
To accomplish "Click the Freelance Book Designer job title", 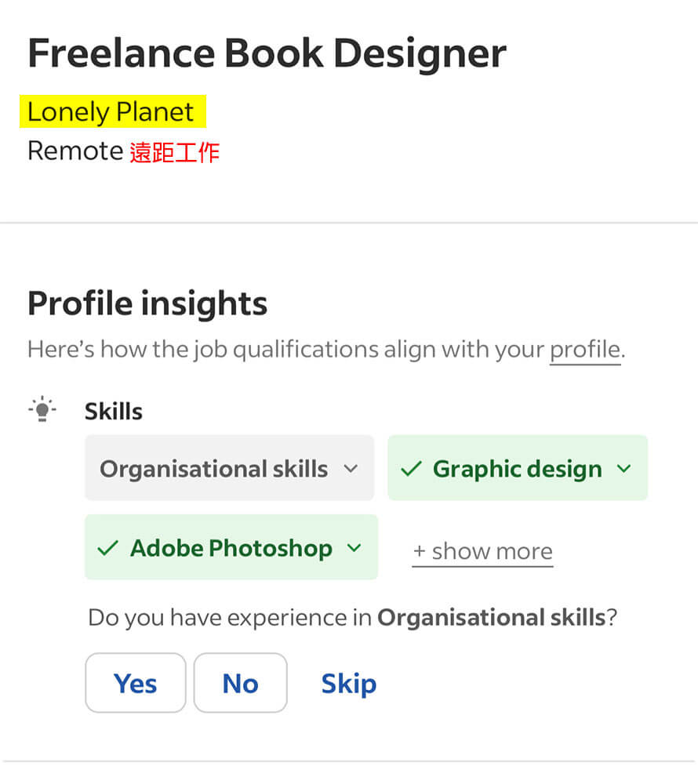I will (267, 53).
